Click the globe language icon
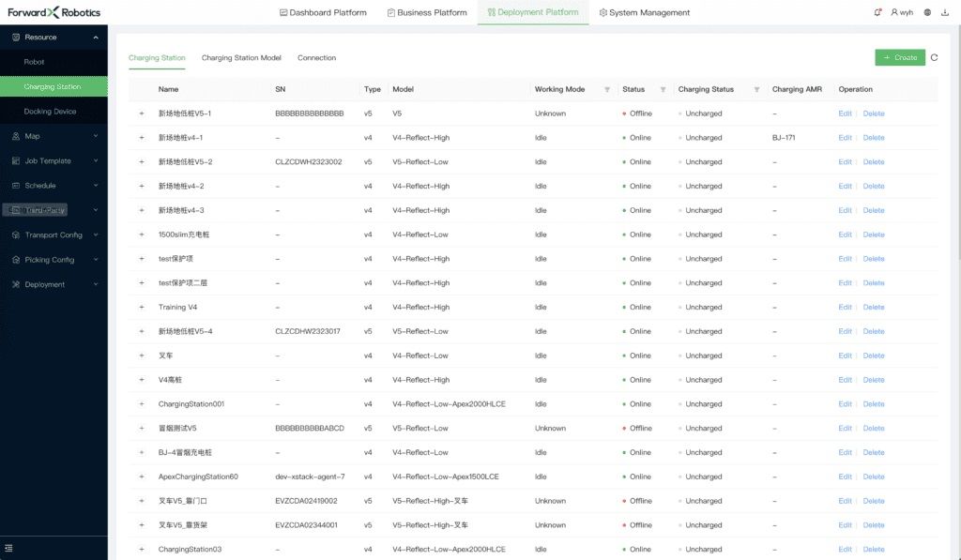Viewport: 961px width, 560px height. pos(927,13)
